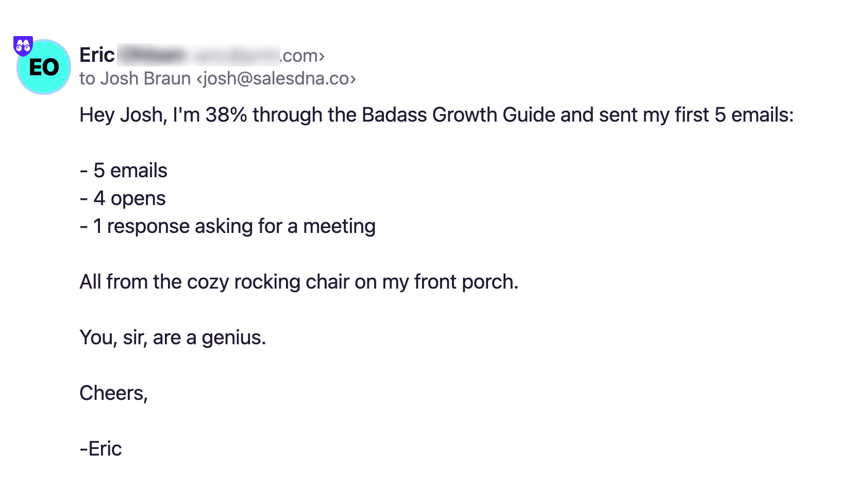Click the purple binoculars shield badge
The width and height of the screenshot is (841, 504).
(x=23, y=46)
